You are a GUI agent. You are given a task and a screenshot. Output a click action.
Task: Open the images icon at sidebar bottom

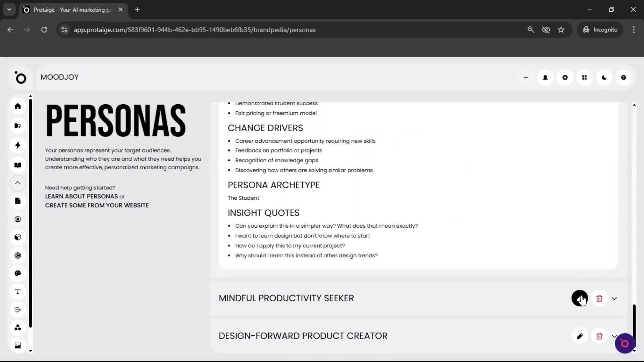click(x=17, y=346)
